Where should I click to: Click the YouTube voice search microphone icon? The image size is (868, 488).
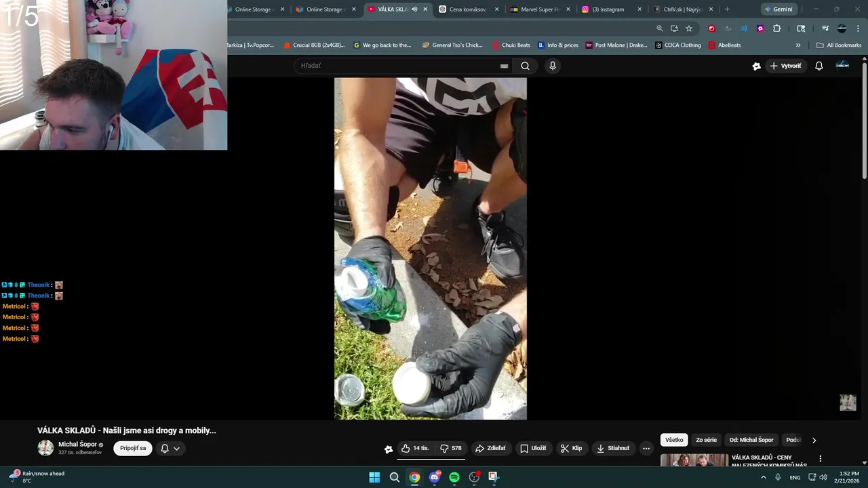[x=553, y=66]
